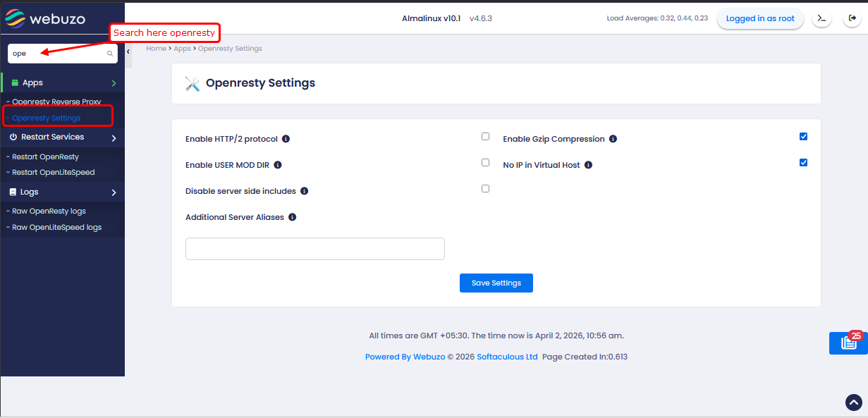Uncheck Enable Gzip Compression
This screenshot has width=868, height=418.
coord(803,137)
